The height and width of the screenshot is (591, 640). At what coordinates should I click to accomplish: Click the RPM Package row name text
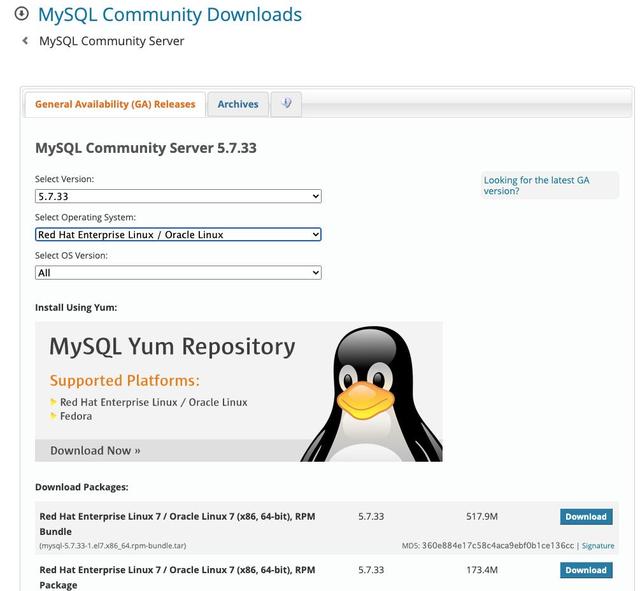point(177,578)
